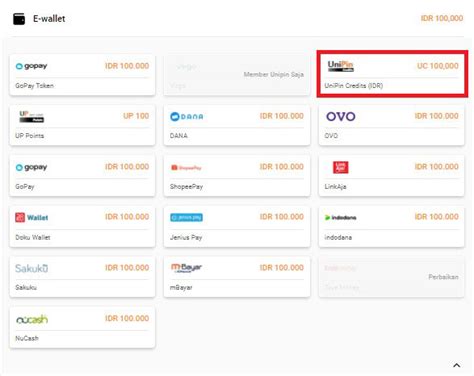The image size is (474, 376).
Task: Select the GoPay Token payment card
Action: click(x=82, y=75)
